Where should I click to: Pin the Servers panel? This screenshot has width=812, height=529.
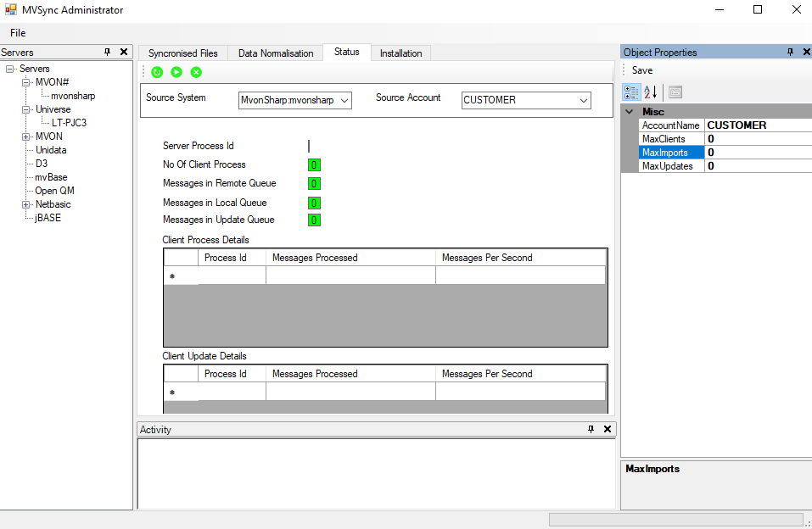(108, 53)
